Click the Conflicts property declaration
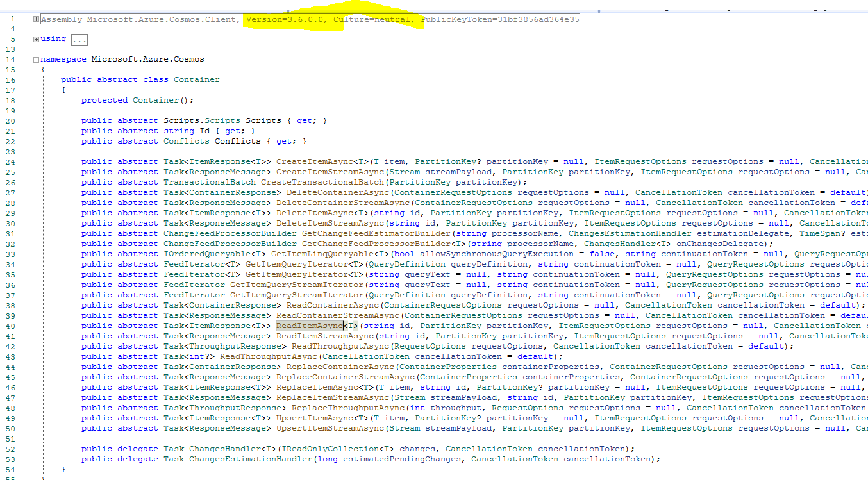This screenshot has width=868, height=480. (x=238, y=140)
